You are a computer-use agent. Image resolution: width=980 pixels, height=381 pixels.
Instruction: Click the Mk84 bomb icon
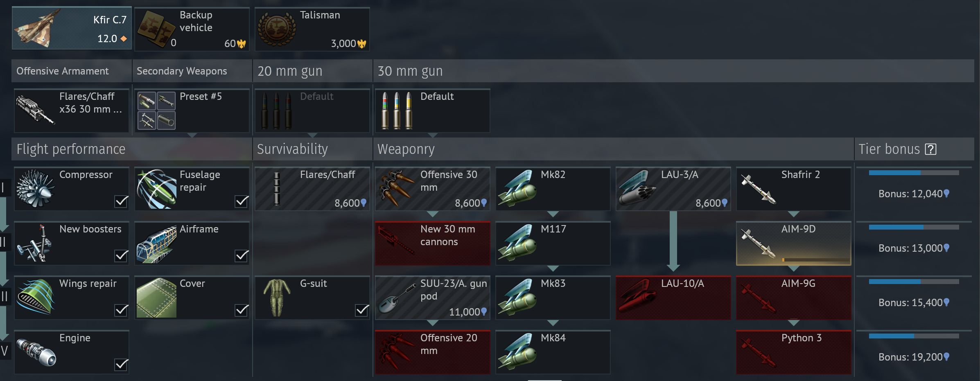point(517,352)
